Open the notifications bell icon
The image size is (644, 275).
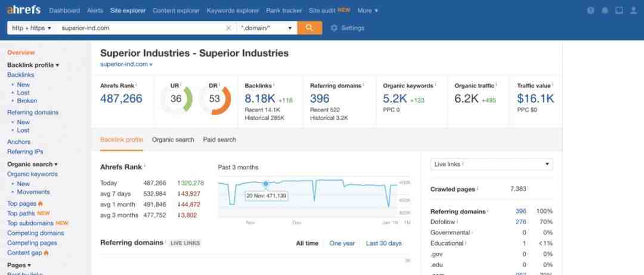click(x=605, y=11)
